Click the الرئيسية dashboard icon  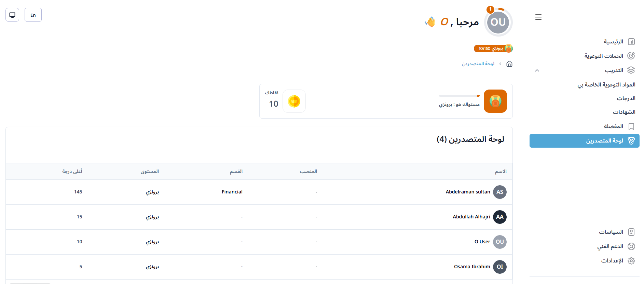coord(631,42)
